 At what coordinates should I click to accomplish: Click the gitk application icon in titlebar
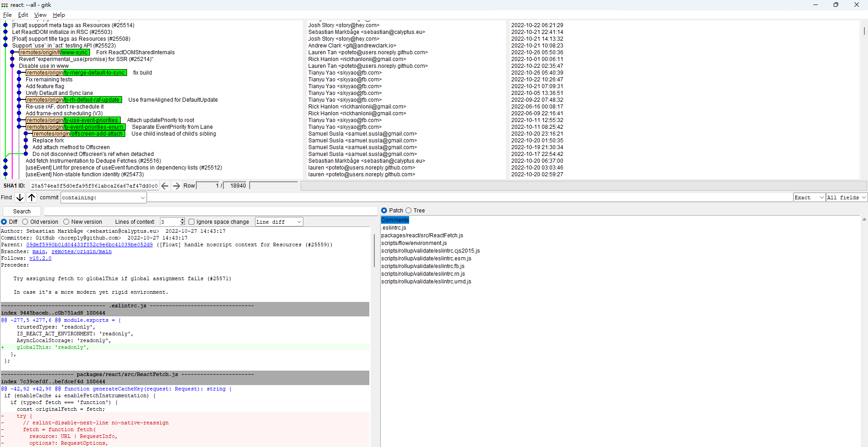[5, 5]
